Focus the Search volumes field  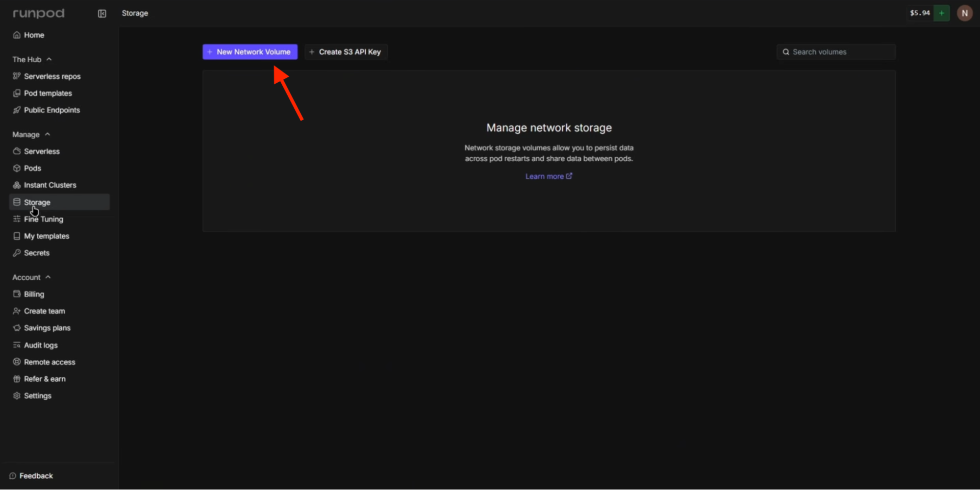point(836,52)
